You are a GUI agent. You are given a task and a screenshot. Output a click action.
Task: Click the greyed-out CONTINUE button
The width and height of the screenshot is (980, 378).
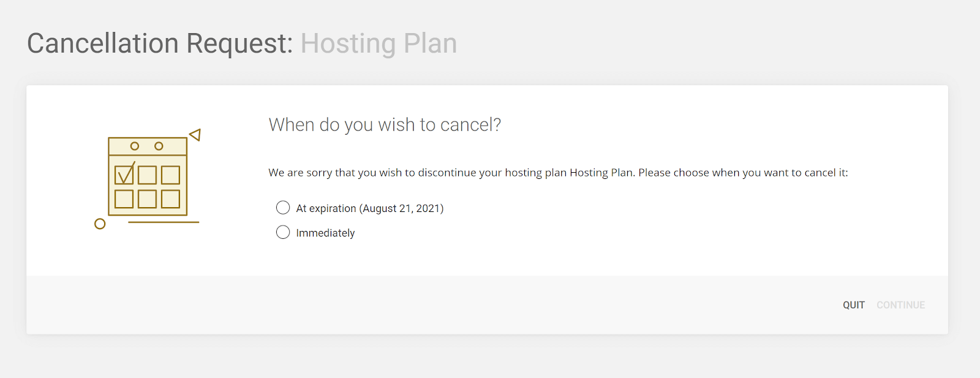coord(901,305)
